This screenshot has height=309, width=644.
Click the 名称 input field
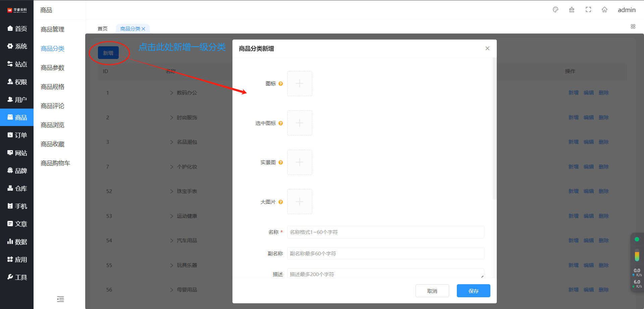385,232
